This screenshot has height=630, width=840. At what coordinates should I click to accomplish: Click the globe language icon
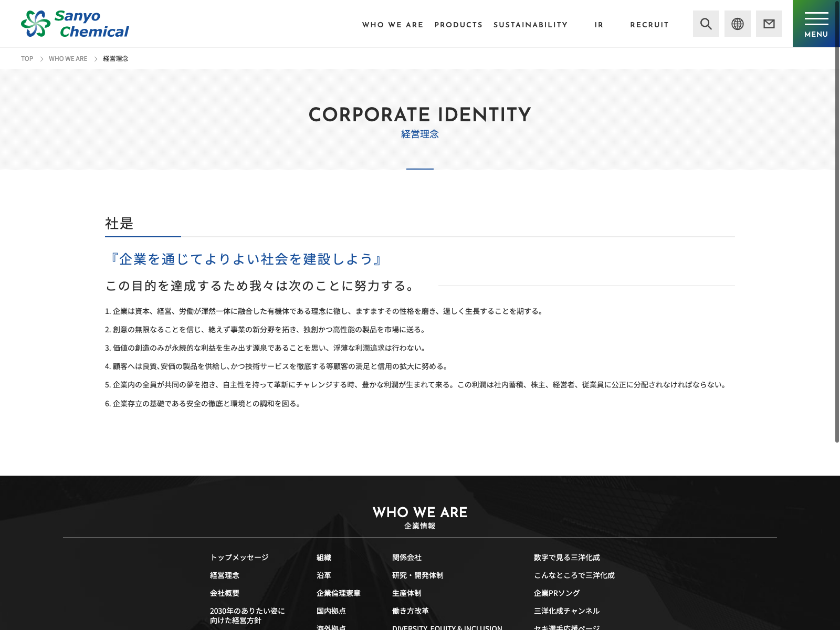pyautogui.click(x=738, y=24)
